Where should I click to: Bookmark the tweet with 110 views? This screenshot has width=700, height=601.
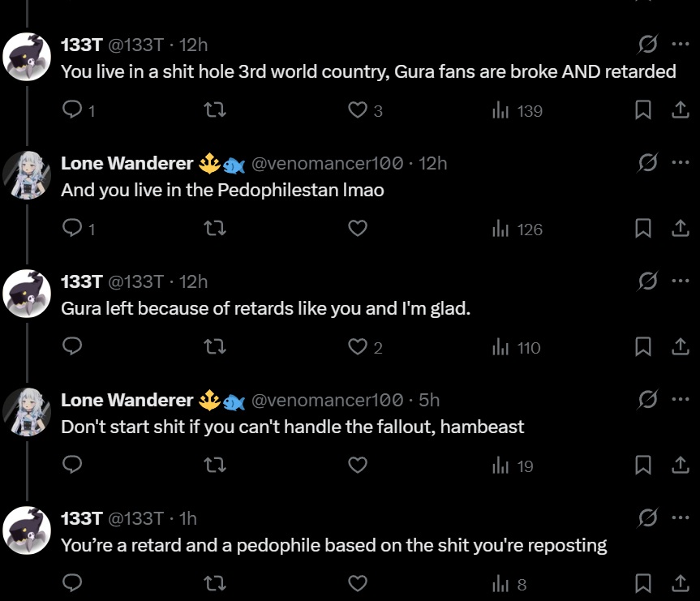pyautogui.click(x=643, y=348)
